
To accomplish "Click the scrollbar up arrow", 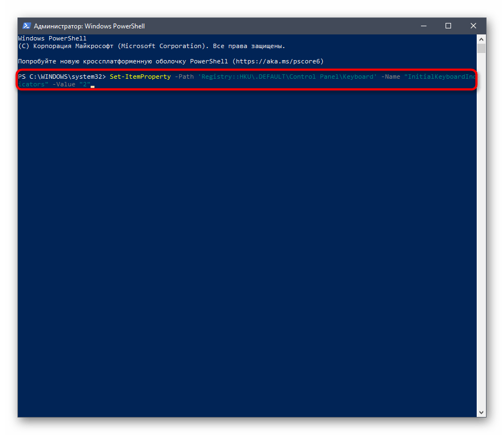I will 481,39.
